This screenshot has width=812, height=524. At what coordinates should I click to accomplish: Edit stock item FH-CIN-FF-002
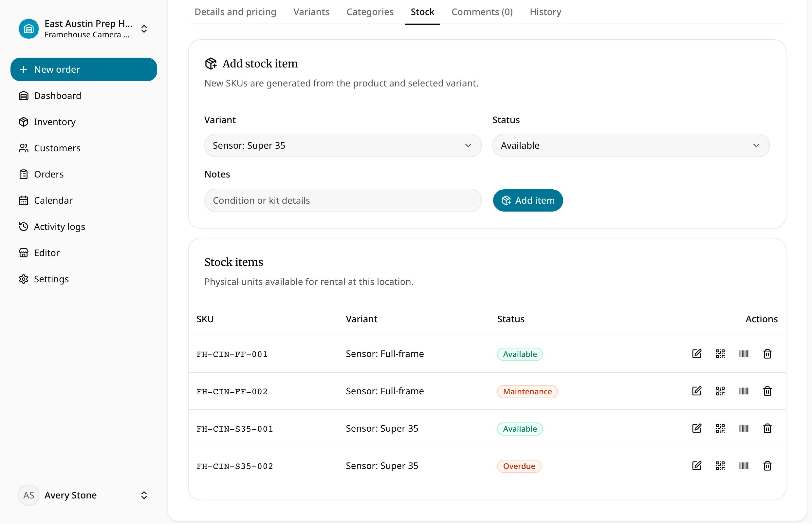coord(697,391)
